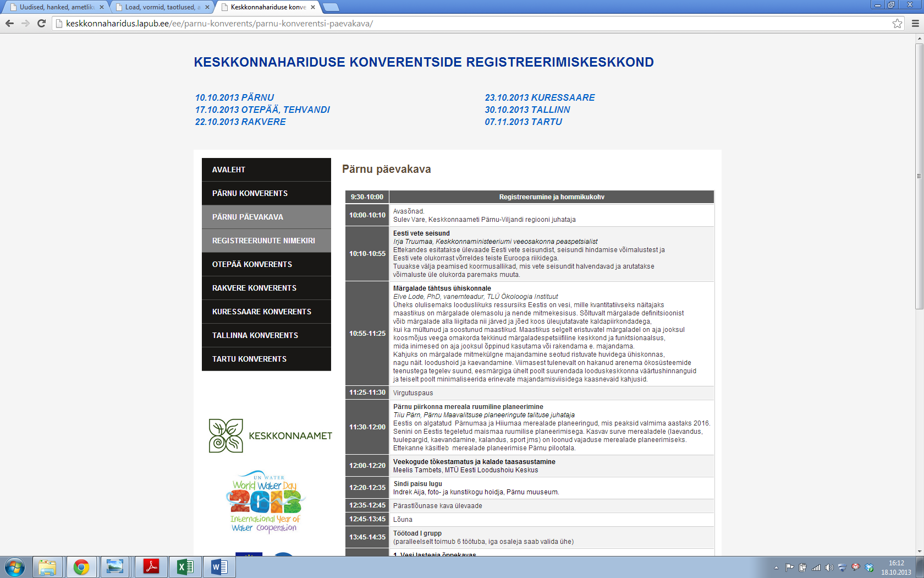Viewport: 924px width, 578px height.
Task: Click the volume speaker tray icon
Action: click(829, 568)
